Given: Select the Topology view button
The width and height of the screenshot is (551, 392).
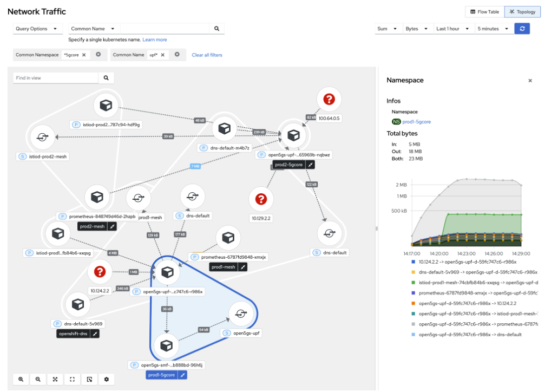Looking at the screenshot, I should tap(522, 12).
